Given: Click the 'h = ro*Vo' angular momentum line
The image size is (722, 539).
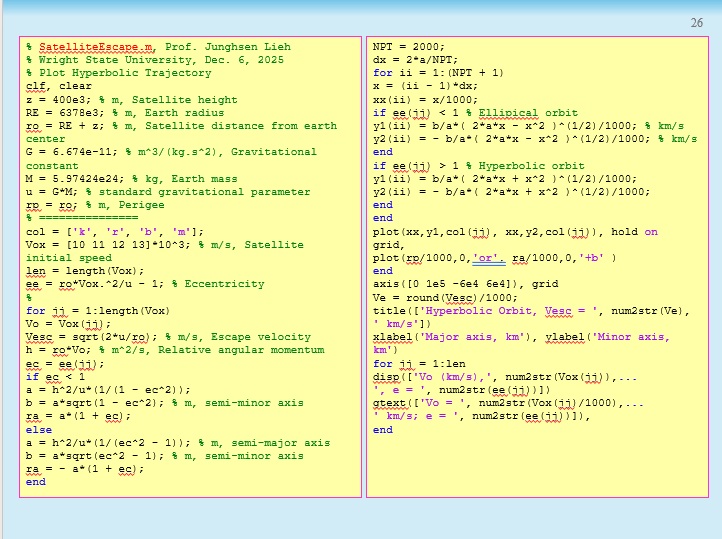Looking at the screenshot, I should [x=173, y=350].
